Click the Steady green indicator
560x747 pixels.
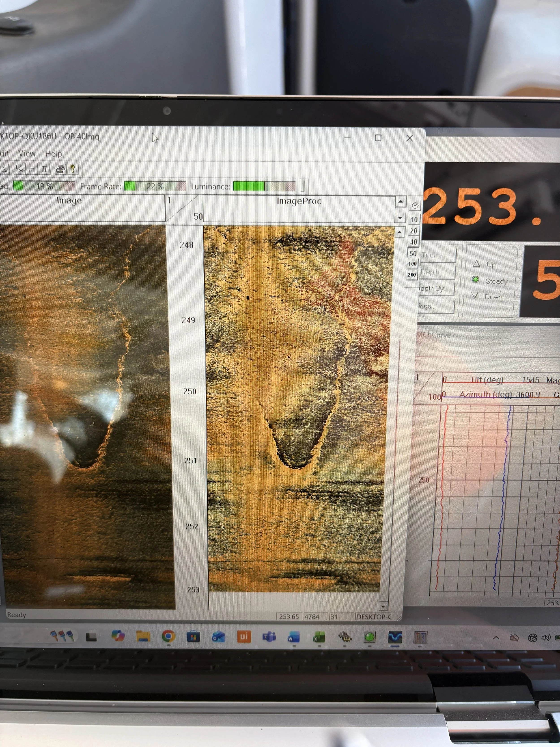pos(476,280)
